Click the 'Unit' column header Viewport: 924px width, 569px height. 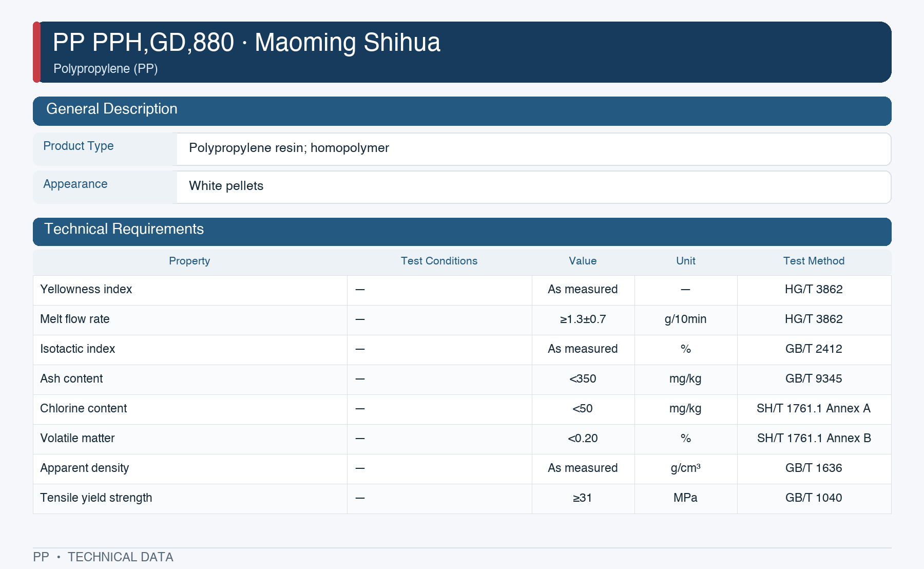tap(685, 261)
